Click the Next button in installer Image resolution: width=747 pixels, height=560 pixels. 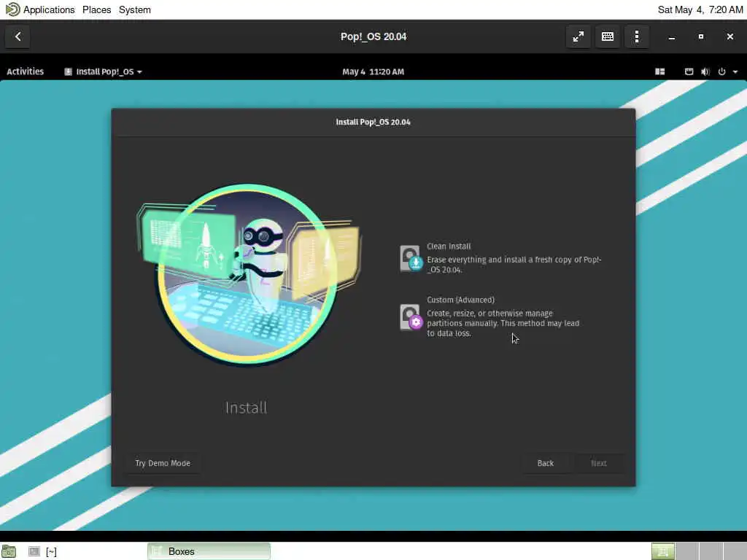tap(598, 463)
